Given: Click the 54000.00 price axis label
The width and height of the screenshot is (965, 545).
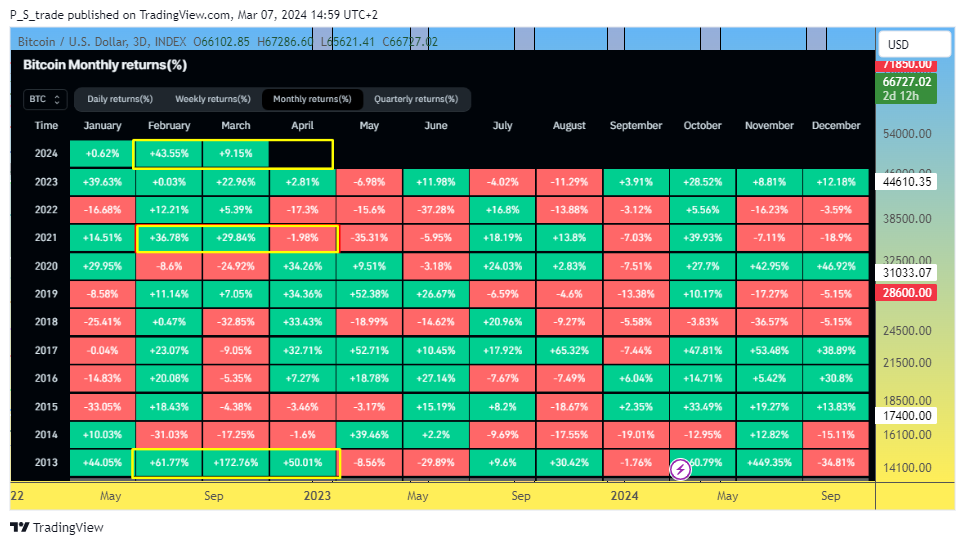Looking at the screenshot, I should coord(907,133).
